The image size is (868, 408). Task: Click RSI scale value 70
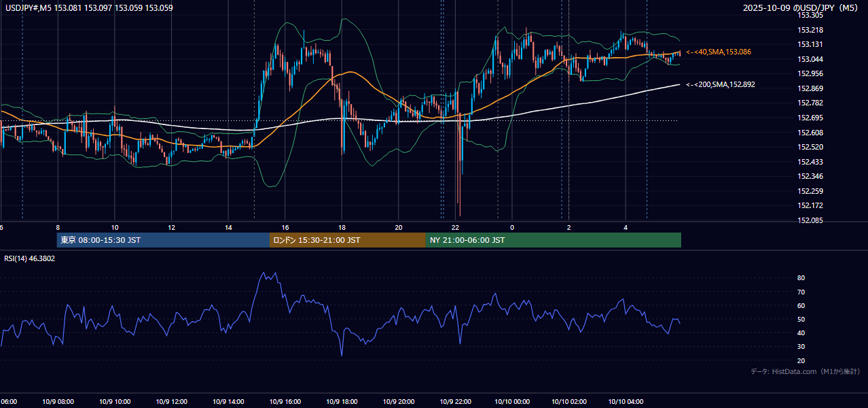tap(801, 292)
